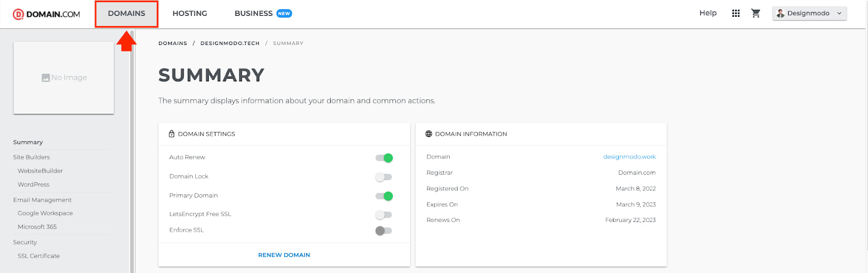
Task: Open WordPress in the sidebar
Action: [x=34, y=185]
